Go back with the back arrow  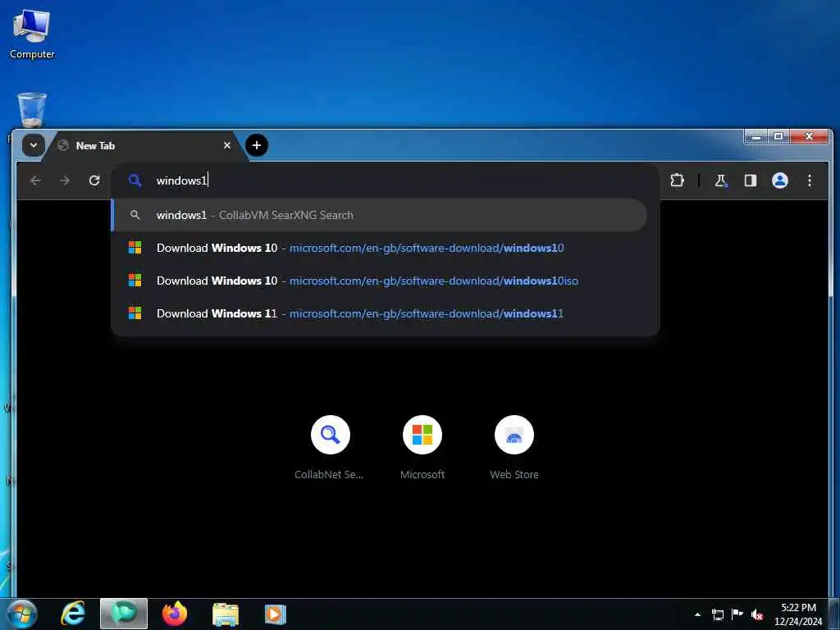pyautogui.click(x=36, y=180)
